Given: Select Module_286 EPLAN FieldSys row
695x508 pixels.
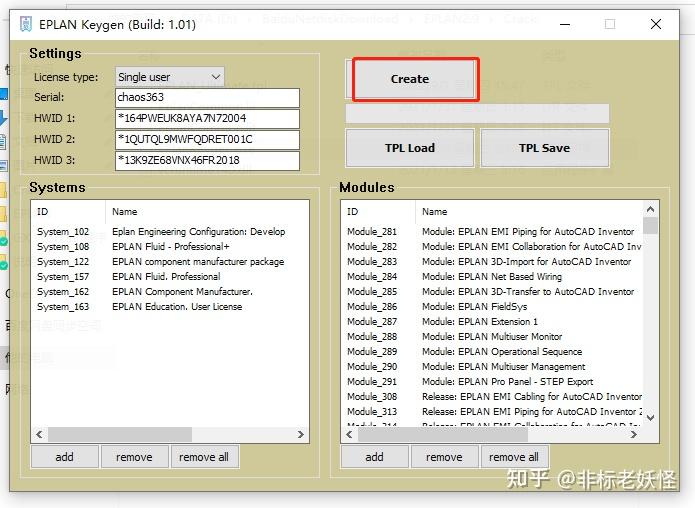Looking at the screenshot, I should [x=492, y=307].
